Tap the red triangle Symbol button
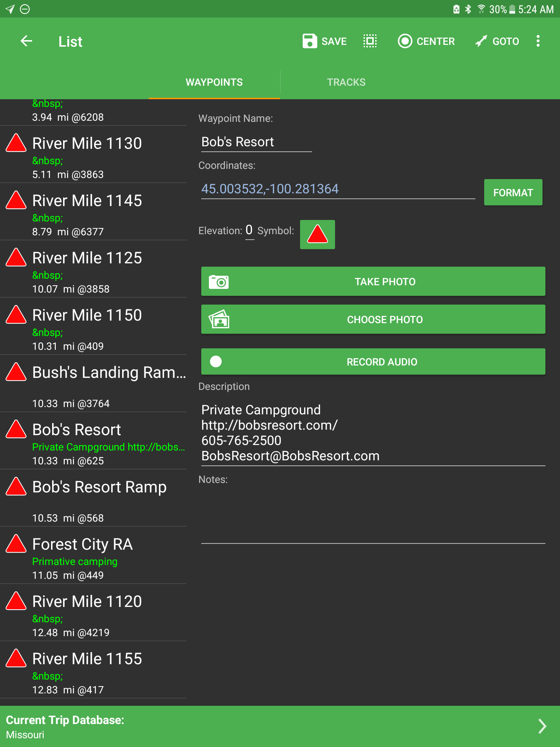560x747 pixels. (x=317, y=234)
